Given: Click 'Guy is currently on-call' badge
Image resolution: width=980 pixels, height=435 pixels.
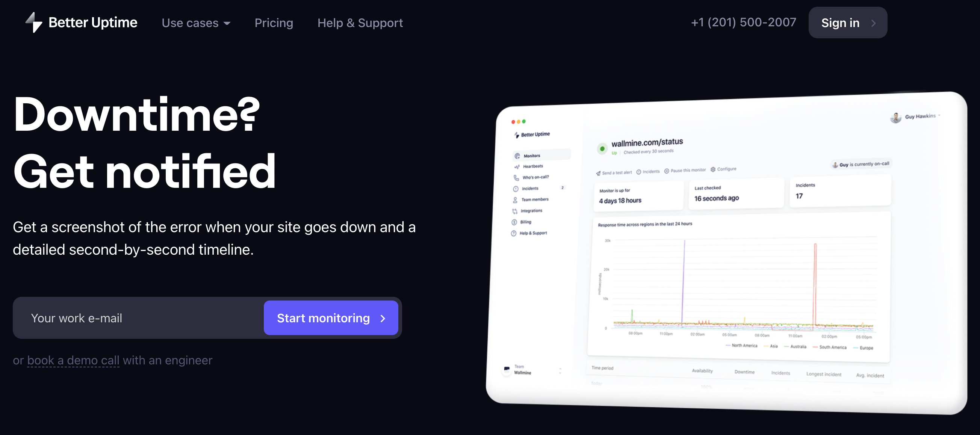Looking at the screenshot, I should [x=861, y=164].
